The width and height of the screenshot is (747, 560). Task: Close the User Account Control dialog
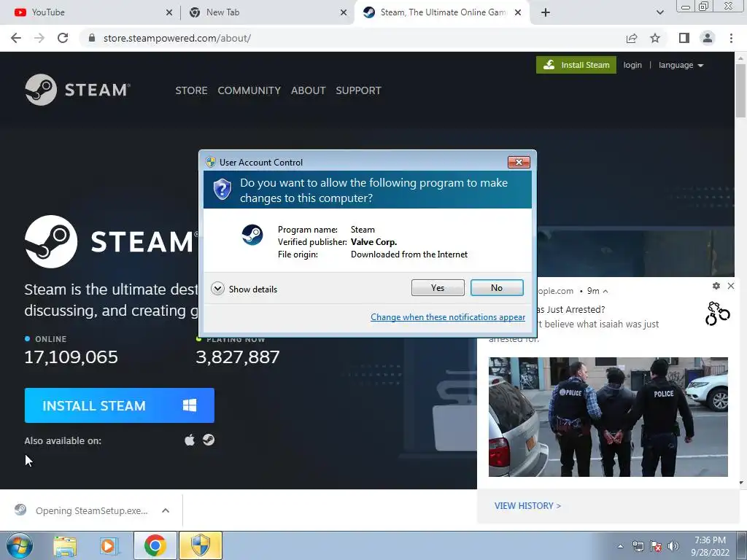click(x=519, y=162)
